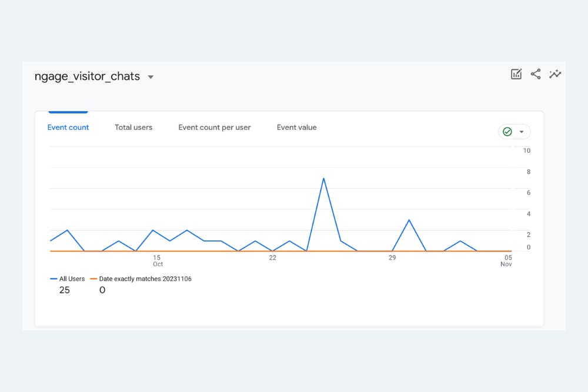Click the blue line peak after 29
The image size is (588, 392).
click(409, 220)
